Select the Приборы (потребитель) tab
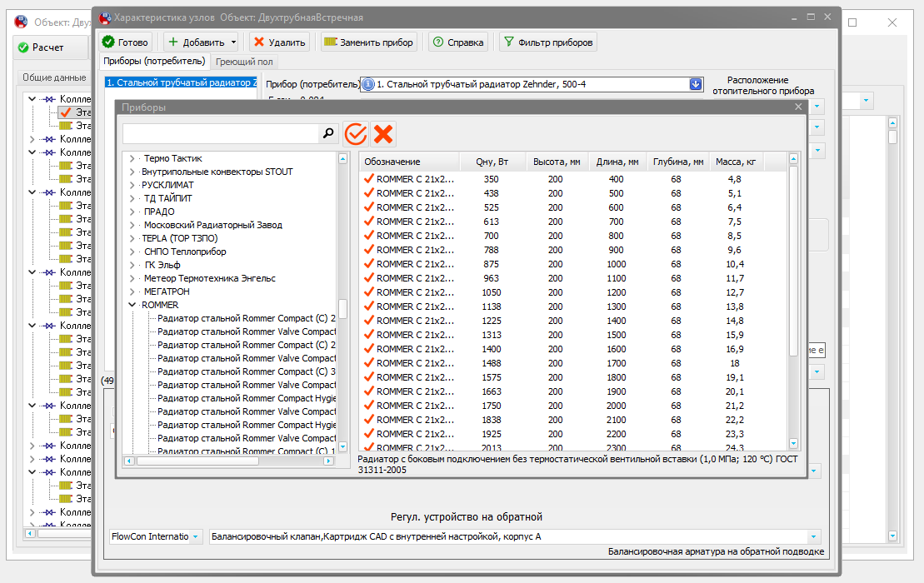Image resolution: width=924 pixels, height=583 pixels. click(154, 61)
